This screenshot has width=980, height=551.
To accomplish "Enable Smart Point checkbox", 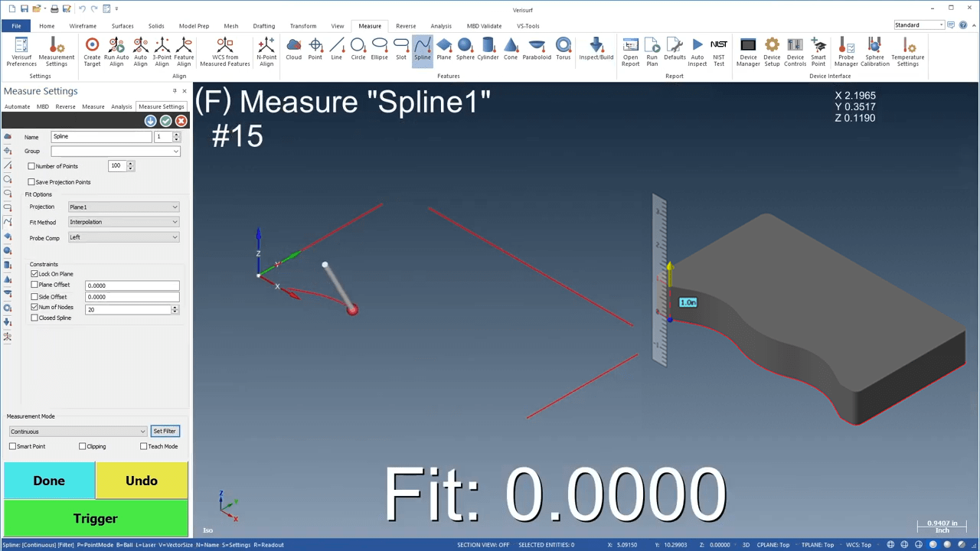I will [13, 446].
